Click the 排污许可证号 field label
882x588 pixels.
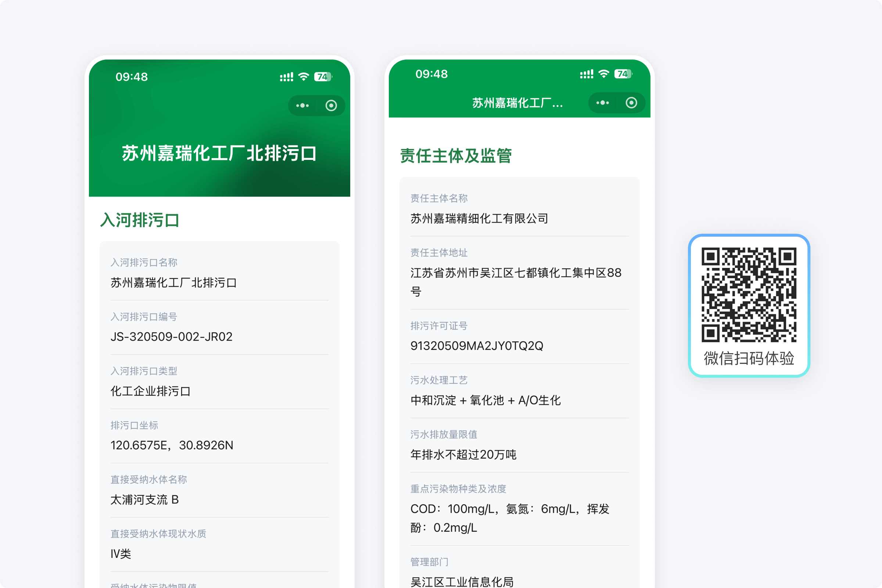click(x=439, y=326)
